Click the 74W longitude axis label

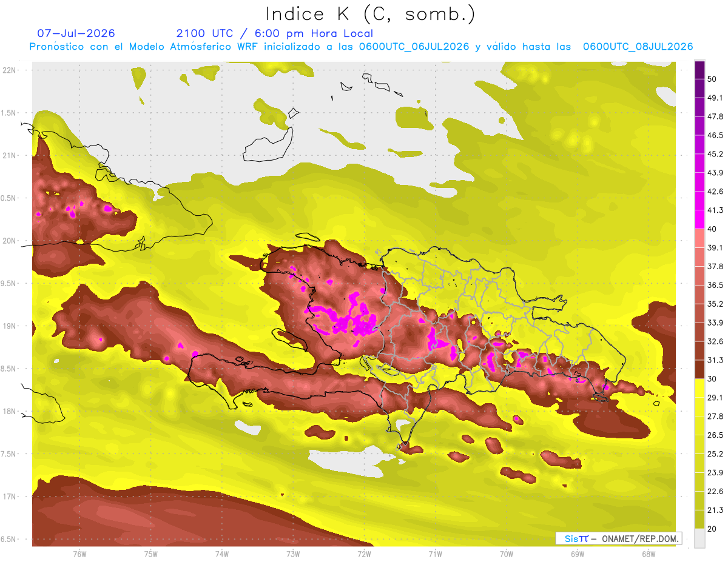pyautogui.click(x=222, y=554)
